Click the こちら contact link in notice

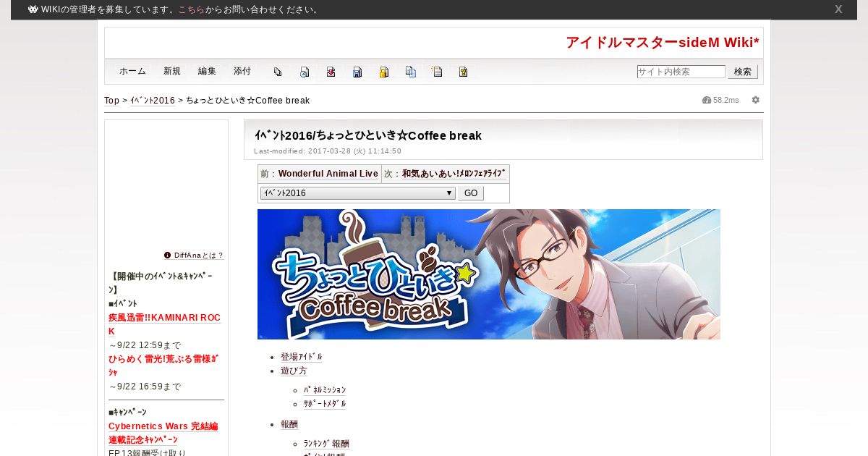point(191,10)
